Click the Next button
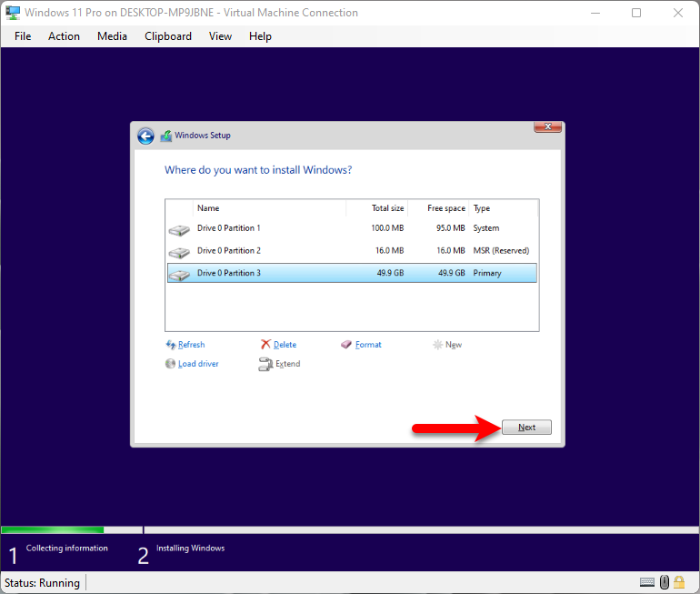 (526, 428)
